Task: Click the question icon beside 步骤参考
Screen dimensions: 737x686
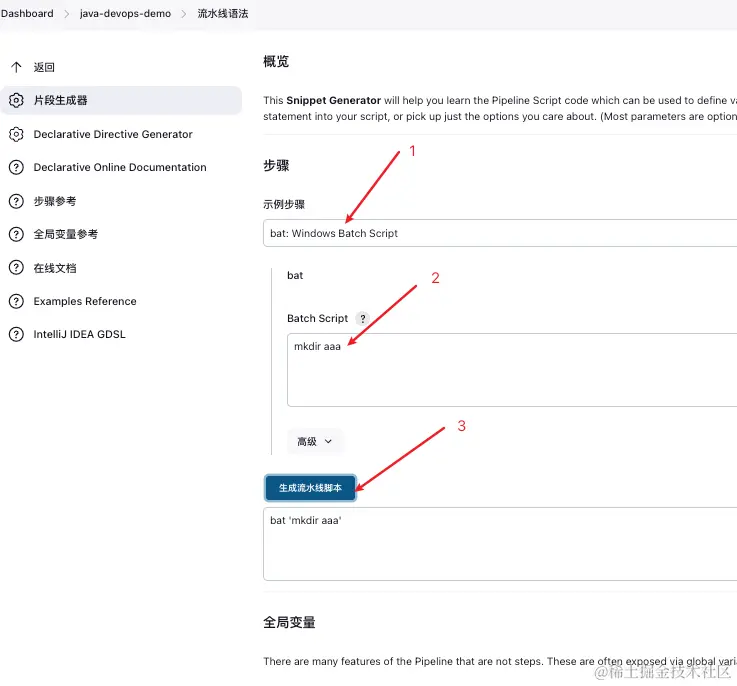Action: (16, 201)
